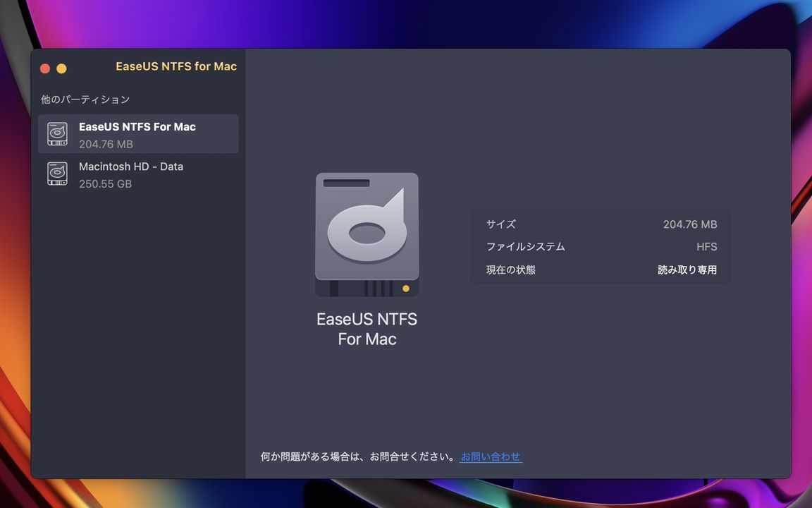Screen dimensions: 812x508
Task: Click the large disk drive image
Action: point(367,234)
